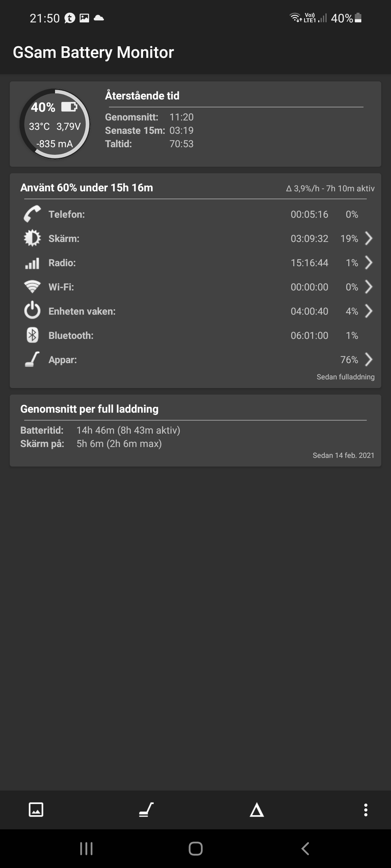
Task: Open Appar usage breakdown chevron
Action: point(369,359)
